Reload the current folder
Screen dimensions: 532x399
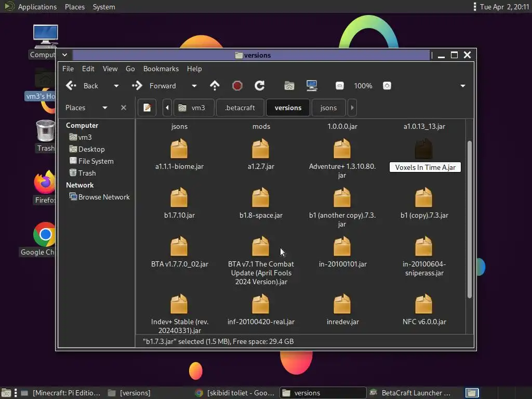(x=260, y=86)
